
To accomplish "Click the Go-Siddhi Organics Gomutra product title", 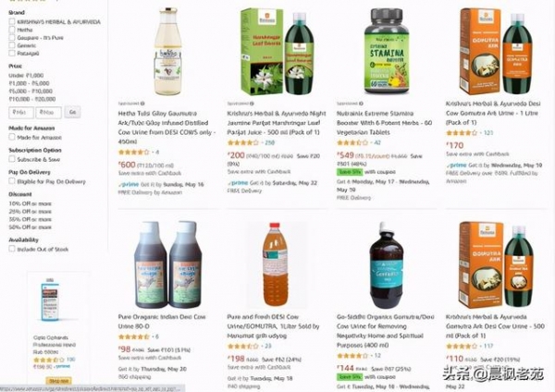I will (x=385, y=331).
